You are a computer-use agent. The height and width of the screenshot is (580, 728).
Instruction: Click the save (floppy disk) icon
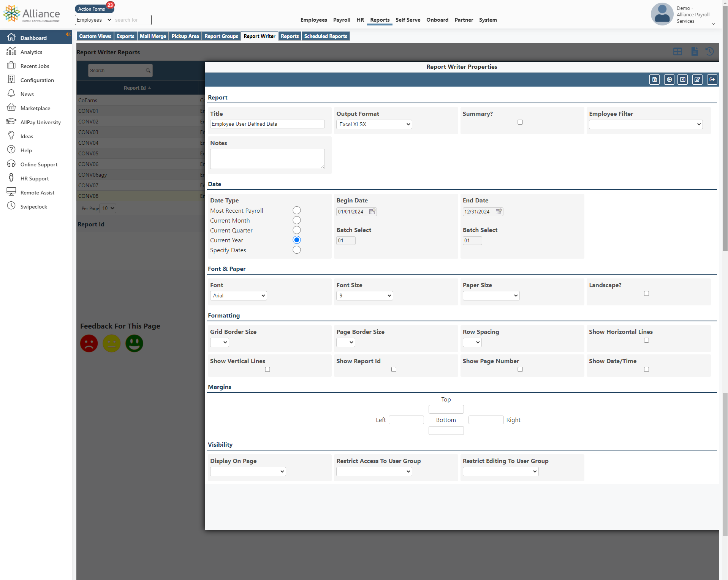click(x=654, y=79)
